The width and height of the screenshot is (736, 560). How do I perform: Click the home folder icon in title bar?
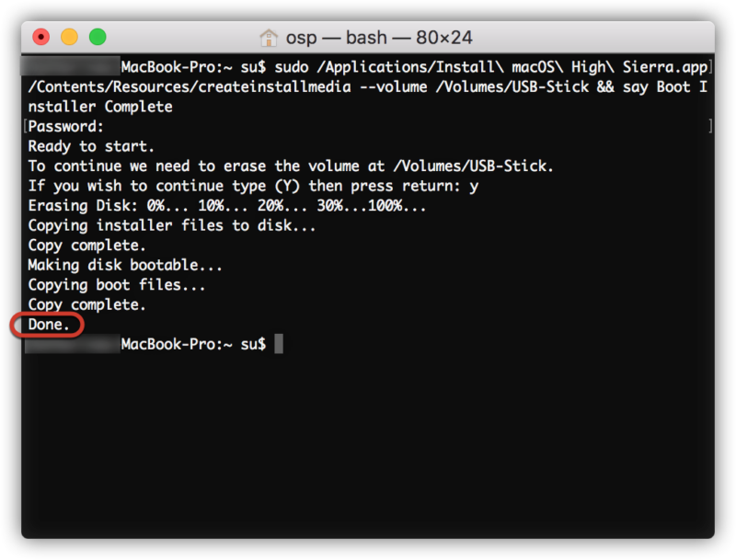click(269, 38)
